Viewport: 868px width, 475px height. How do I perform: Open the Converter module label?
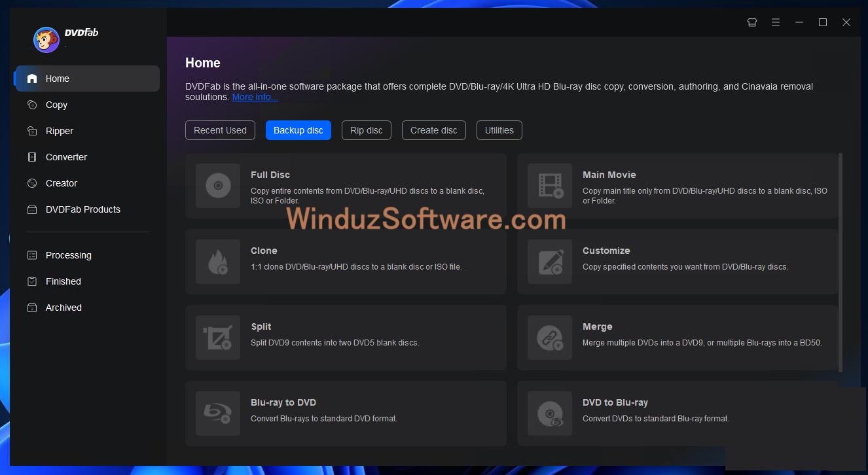[66, 157]
